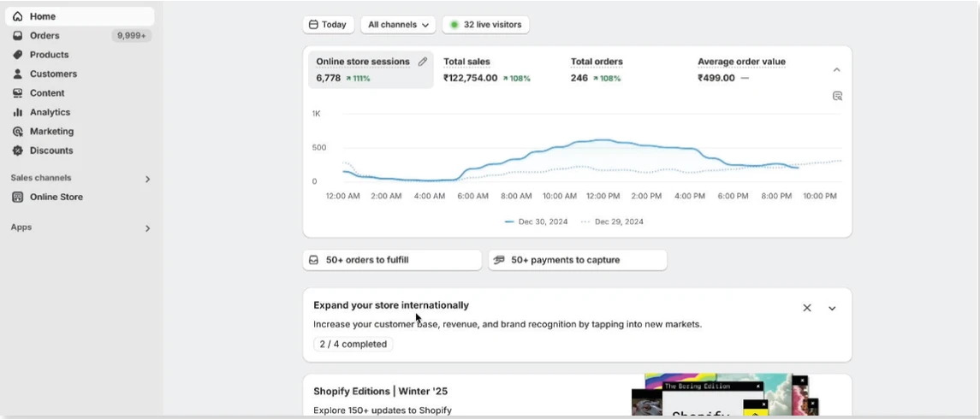The width and height of the screenshot is (980, 419).
Task: Click the Marketing target icon
Action: pyautogui.click(x=17, y=132)
